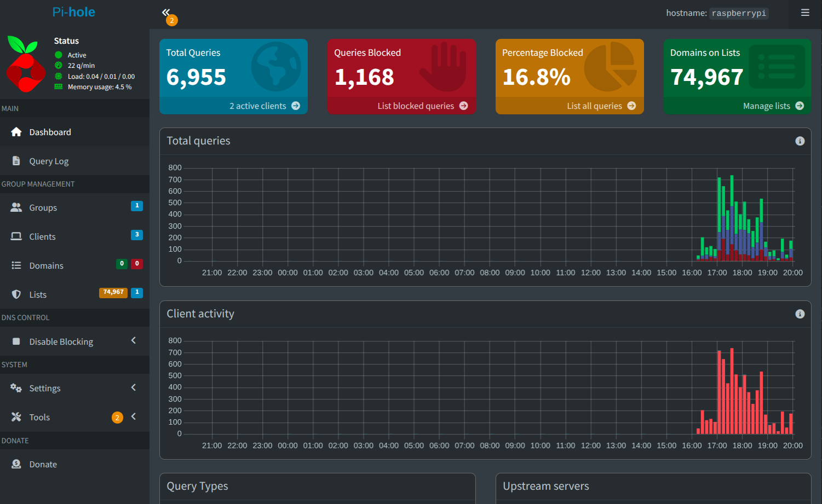Screen dimensions: 822x504
Task: Expand the Tools submenu chevron
Action: 134,417
